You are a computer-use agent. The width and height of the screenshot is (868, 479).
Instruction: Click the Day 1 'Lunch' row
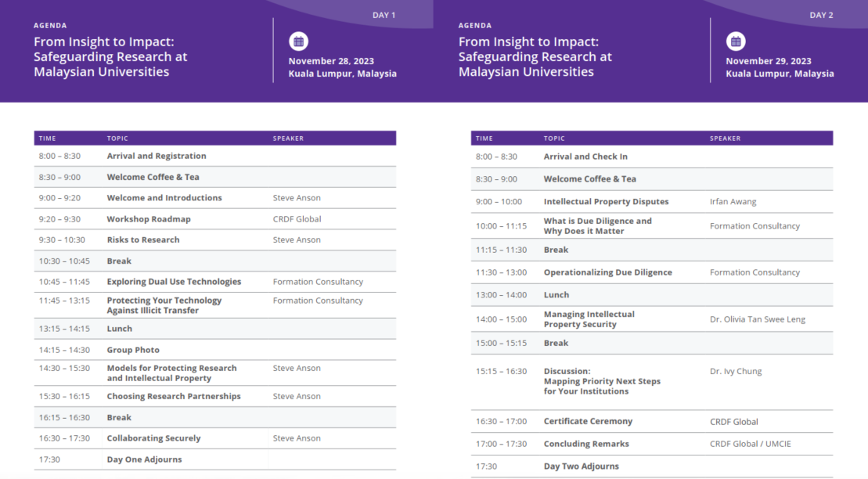coord(214,329)
